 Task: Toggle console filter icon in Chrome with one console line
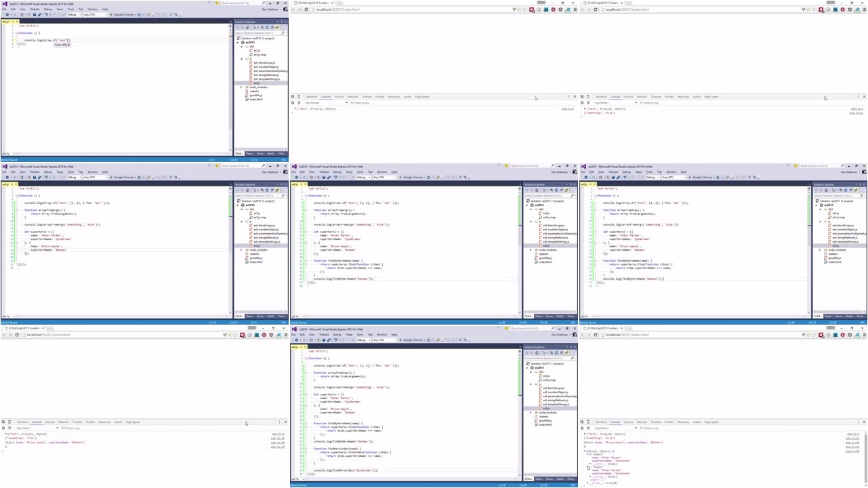(299, 102)
